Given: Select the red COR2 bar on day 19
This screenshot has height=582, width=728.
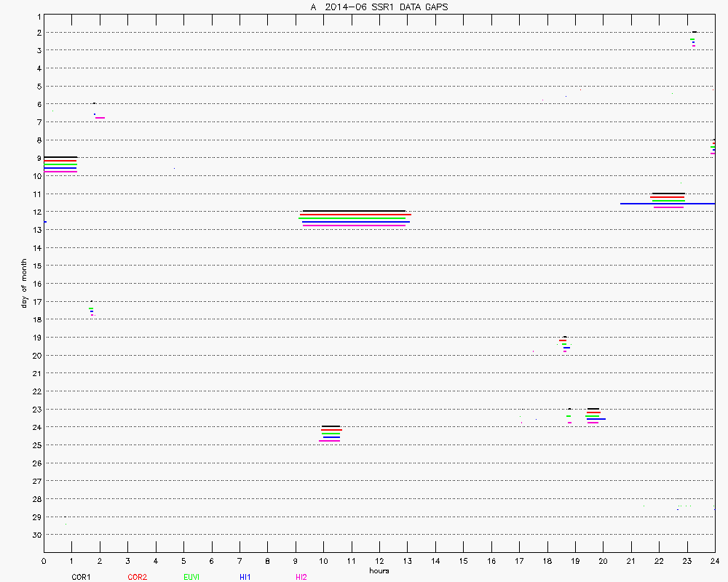Looking at the screenshot, I should coord(563,340).
